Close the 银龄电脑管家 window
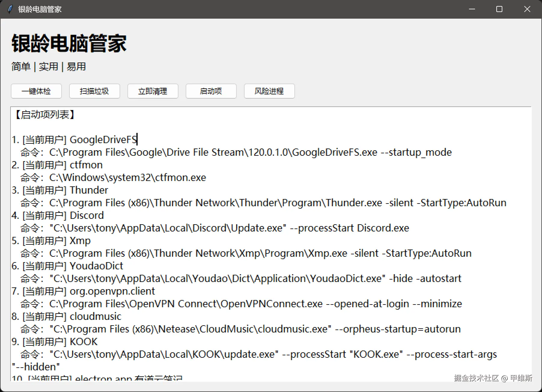Screen dimensions: 542x392 tap(527, 9)
